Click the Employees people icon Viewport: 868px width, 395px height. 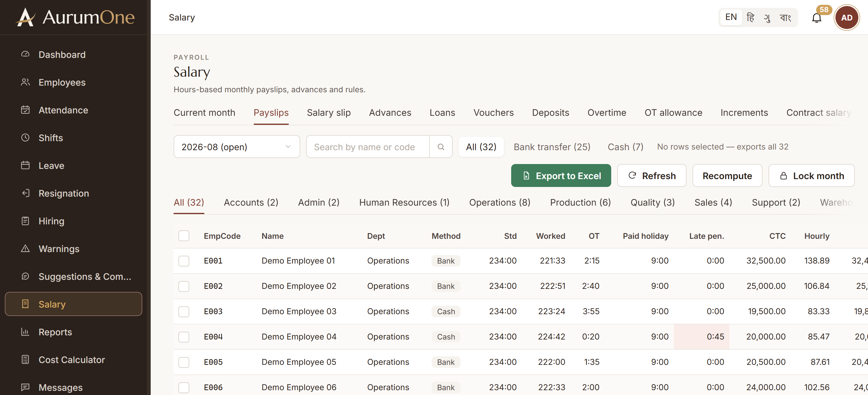coord(25,82)
